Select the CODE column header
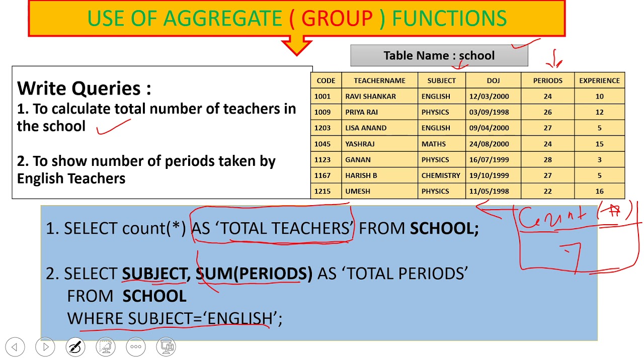The height and width of the screenshot is (362, 644). tap(326, 80)
